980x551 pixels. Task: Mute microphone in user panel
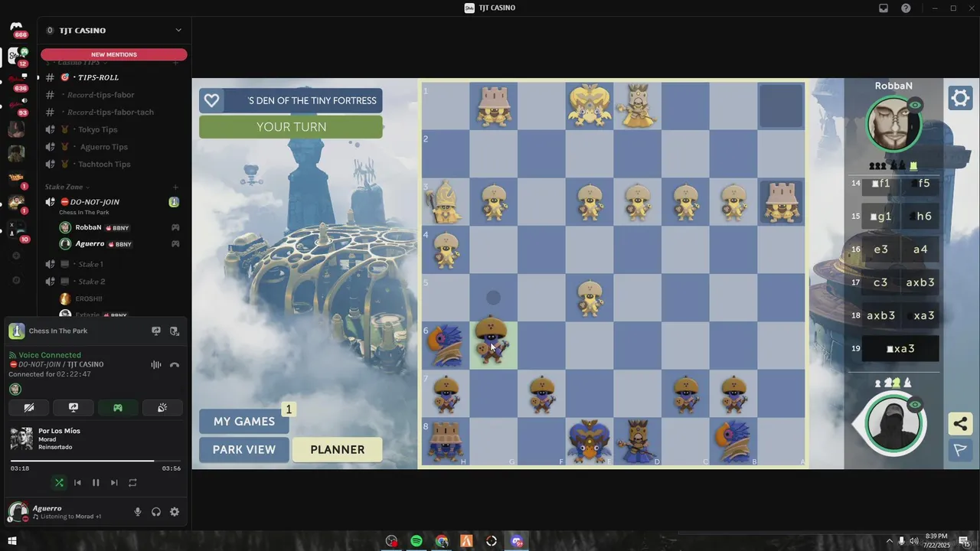pyautogui.click(x=138, y=512)
